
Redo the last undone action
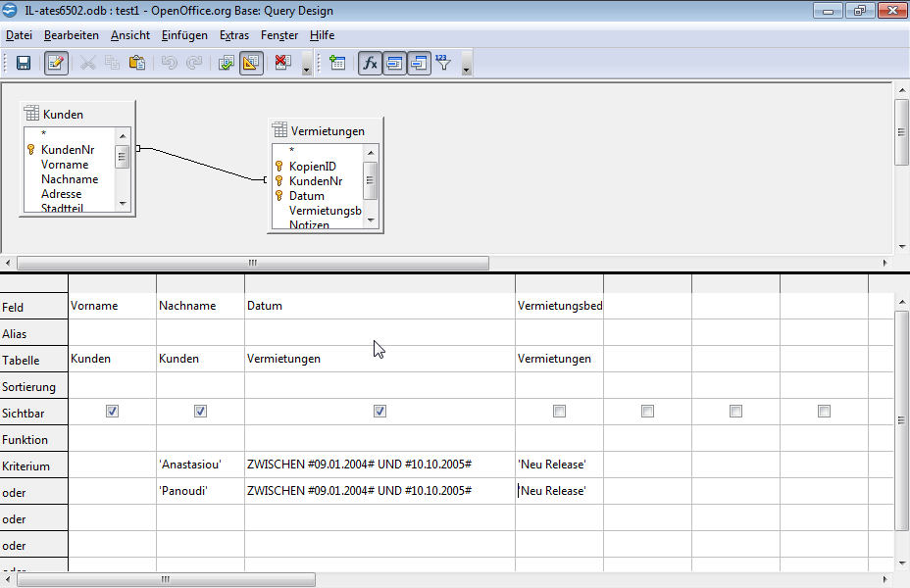(194, 63)
